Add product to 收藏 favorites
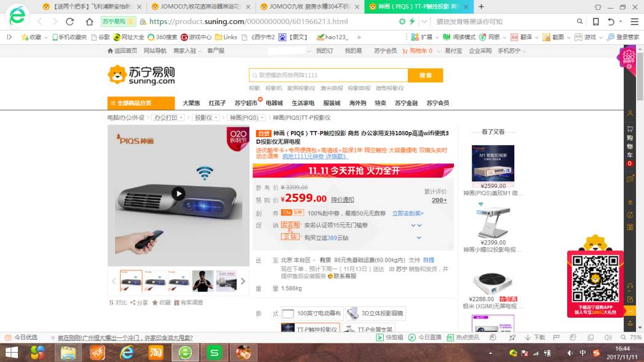644x362 pixels. [x=161, y=302]
